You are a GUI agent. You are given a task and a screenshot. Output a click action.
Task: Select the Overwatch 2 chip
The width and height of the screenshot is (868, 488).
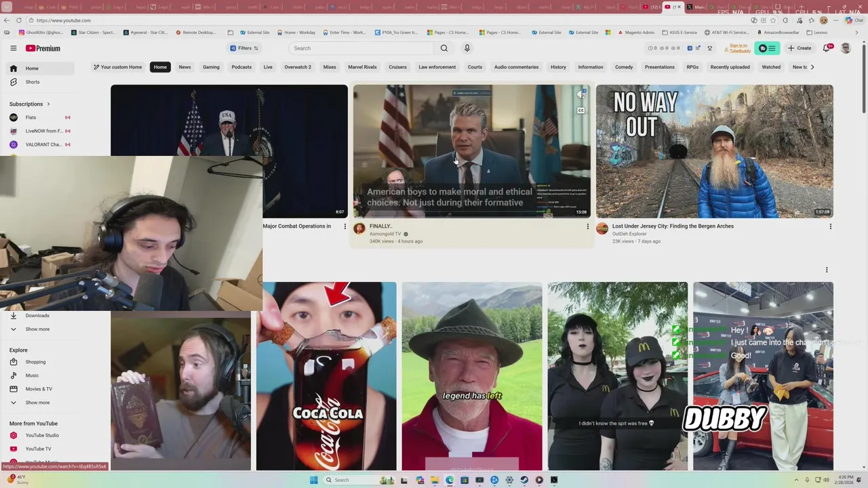298,67
